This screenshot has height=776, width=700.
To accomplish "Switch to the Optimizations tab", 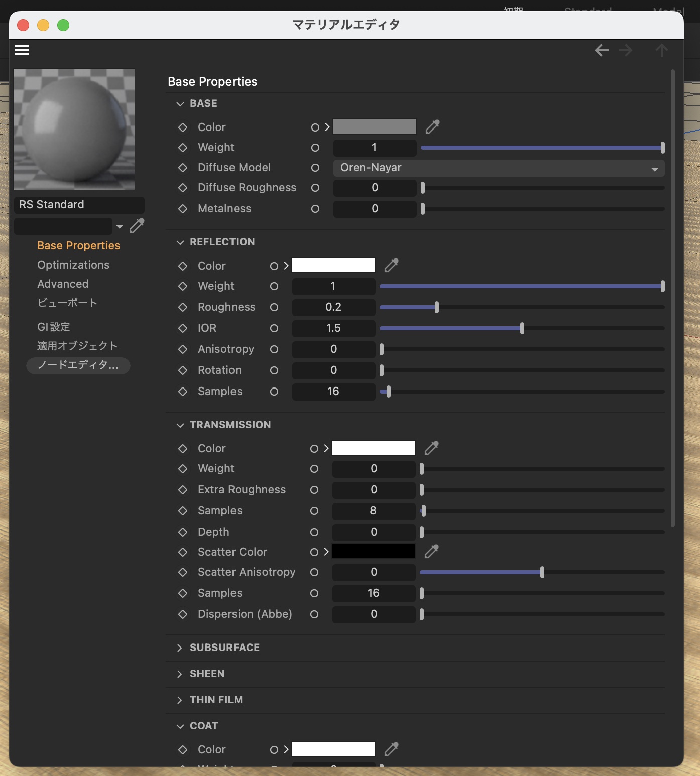I will pos(73,265).
